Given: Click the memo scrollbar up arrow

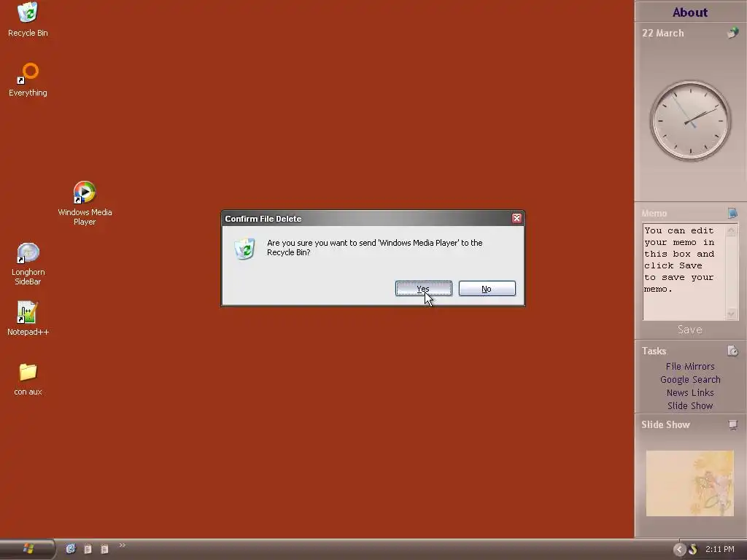Looking at the screenshot, I should click(x=731, y=230).
